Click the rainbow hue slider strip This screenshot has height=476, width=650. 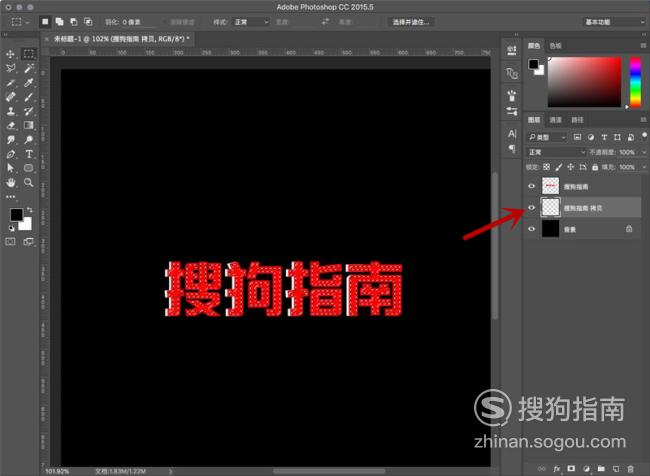pyautogui.click(x=635, y=82)
